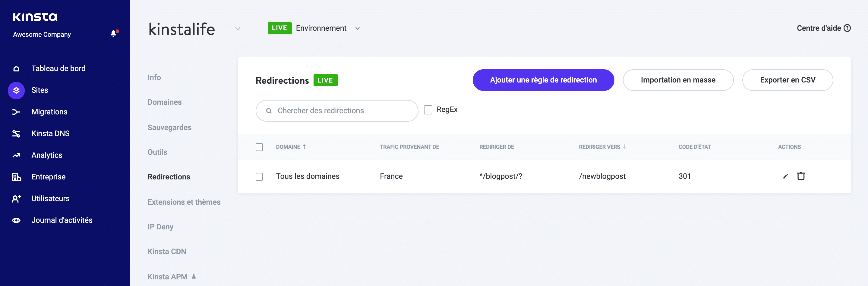
Task: Open Kinsta DNS page
Action: click(x=50, y=134)
